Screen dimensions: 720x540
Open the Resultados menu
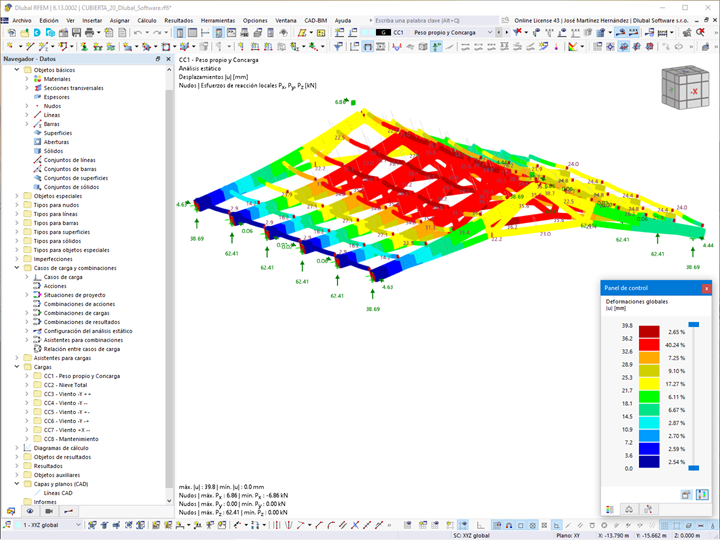coord(179,21)
